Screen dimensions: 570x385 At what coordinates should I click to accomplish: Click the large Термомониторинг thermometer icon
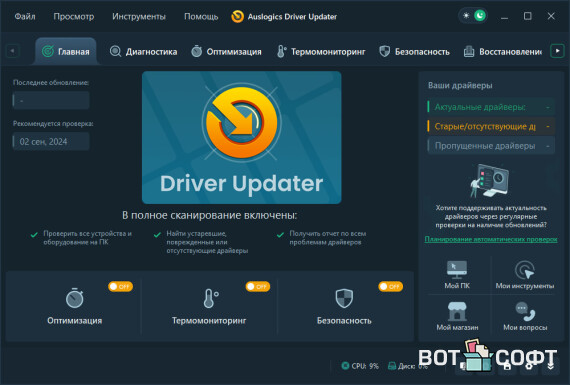tap(210, 298)
